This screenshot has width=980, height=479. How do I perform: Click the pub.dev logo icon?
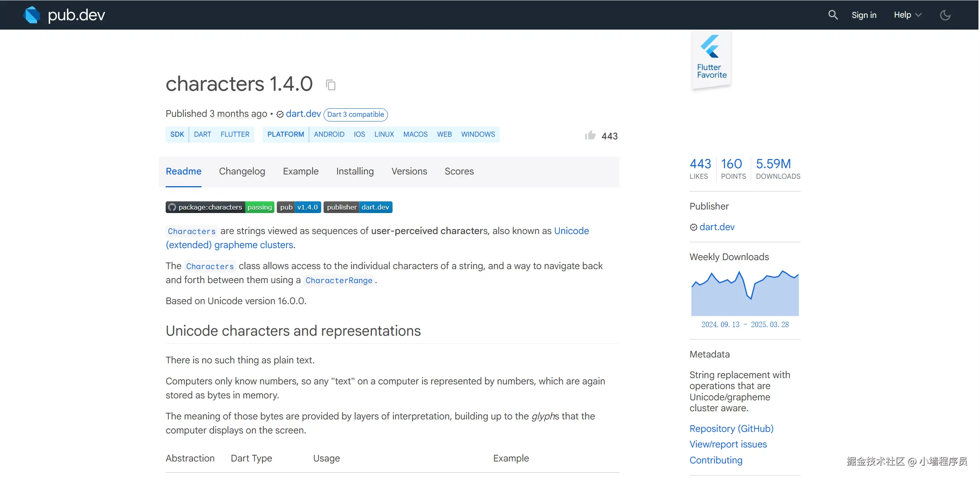click(32, 15)
